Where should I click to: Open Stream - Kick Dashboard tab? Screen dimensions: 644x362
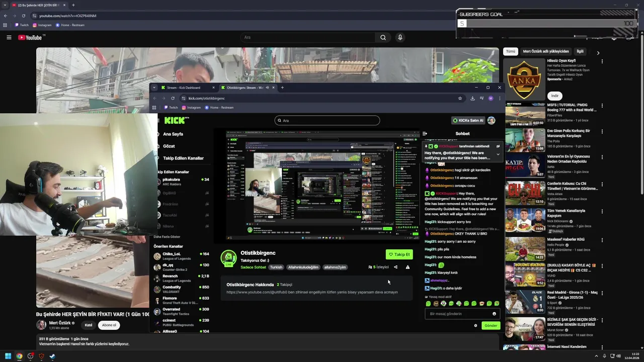click(187, 87)
